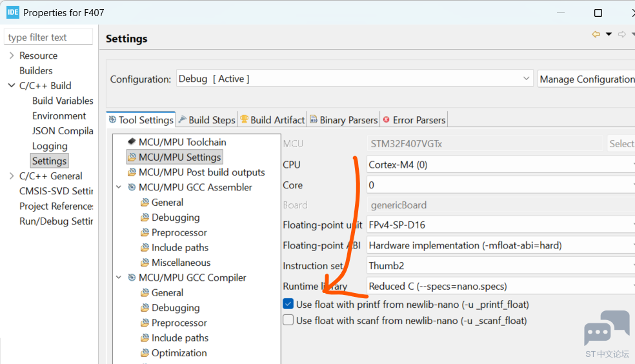Click the Board field genericBoard

pos(501,205)
